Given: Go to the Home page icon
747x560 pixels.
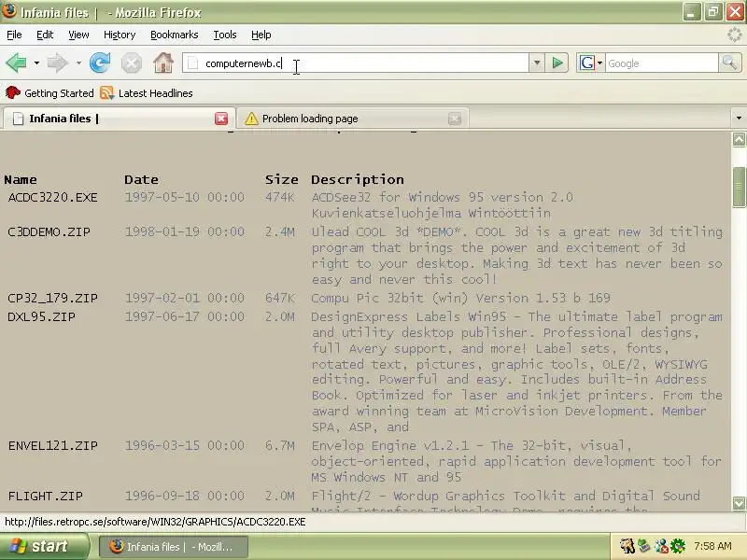Looking at the screenshot, I should [x=162, y=63].
